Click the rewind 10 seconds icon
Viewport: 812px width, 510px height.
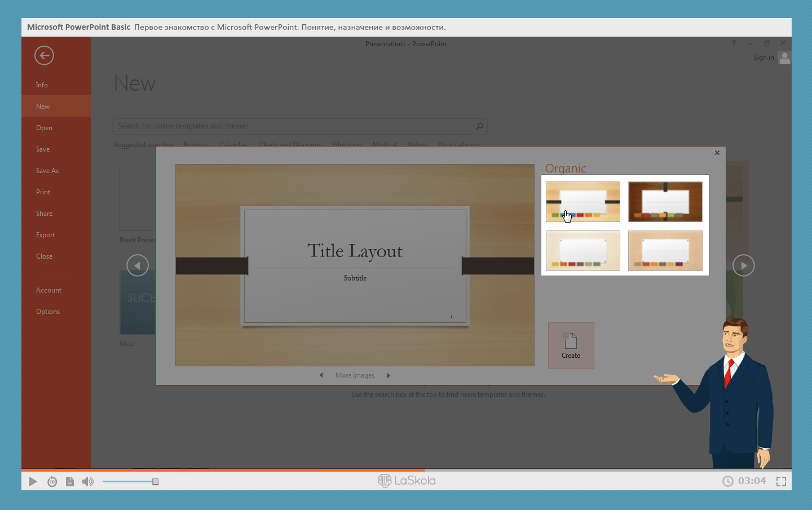point(52,481)
